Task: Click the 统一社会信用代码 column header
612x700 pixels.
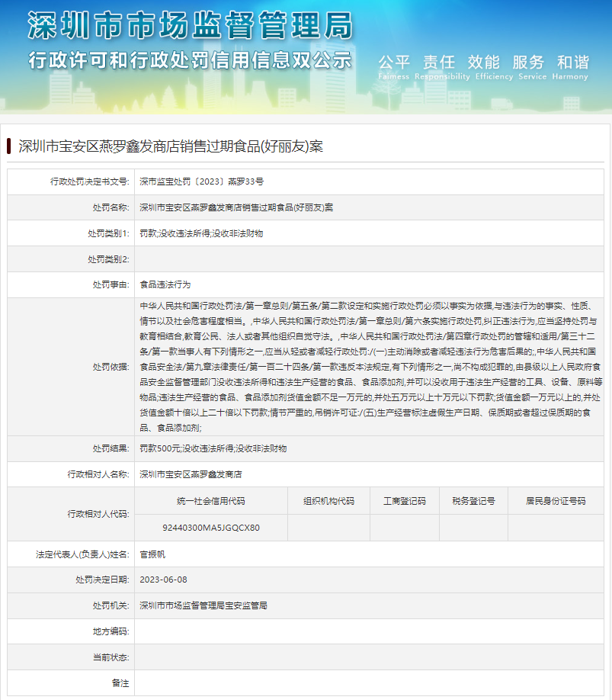Action: 211,501
